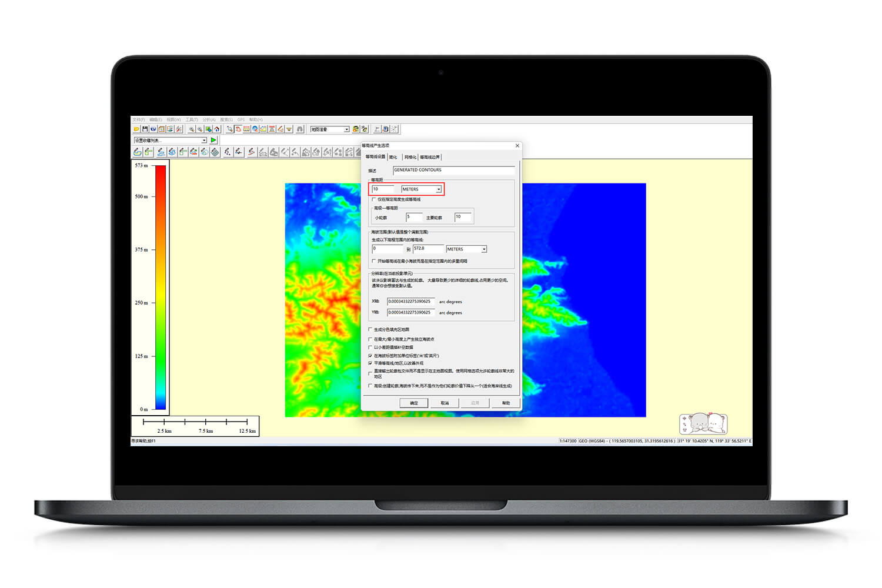Click the Save floppy disk icon
The image size is (882, 588).
(145, 129)
